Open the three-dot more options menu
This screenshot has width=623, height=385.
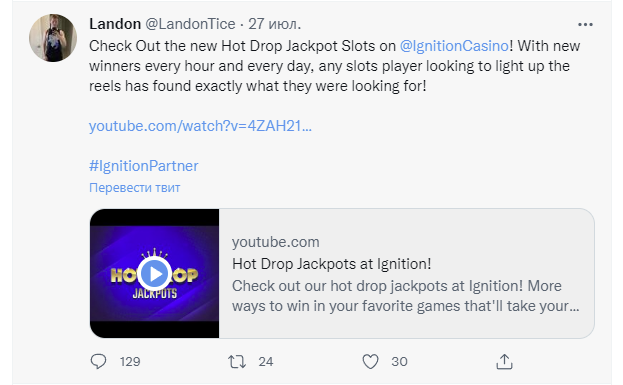coord(585,25)
